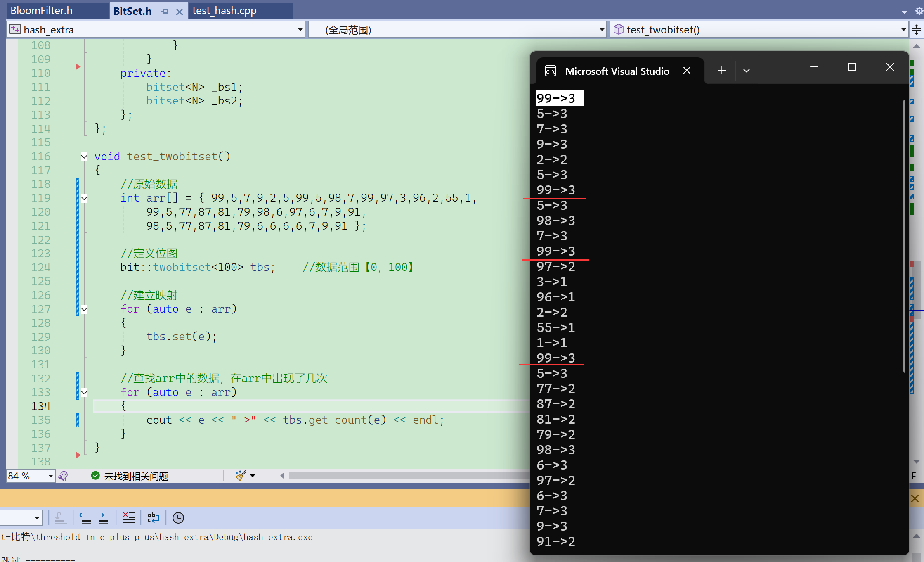924x562 pixels.
Task: Click the code cleanup broom icon
Action: pyautogui.click(x=241, y=476)
